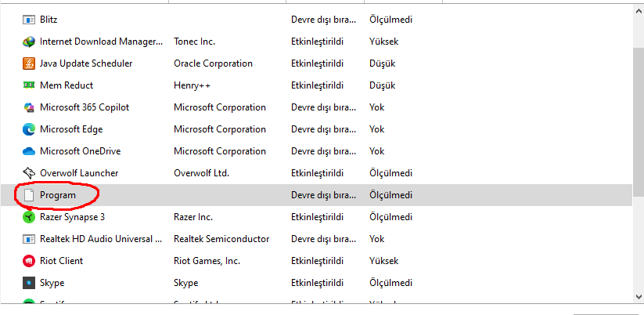644x315 pixels.
Task: Click Mem Reduct's Düşük impact value
Action: [x=382, y=85]
